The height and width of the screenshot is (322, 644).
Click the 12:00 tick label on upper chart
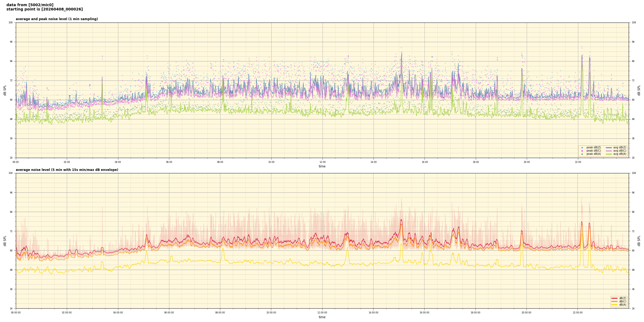322,162
